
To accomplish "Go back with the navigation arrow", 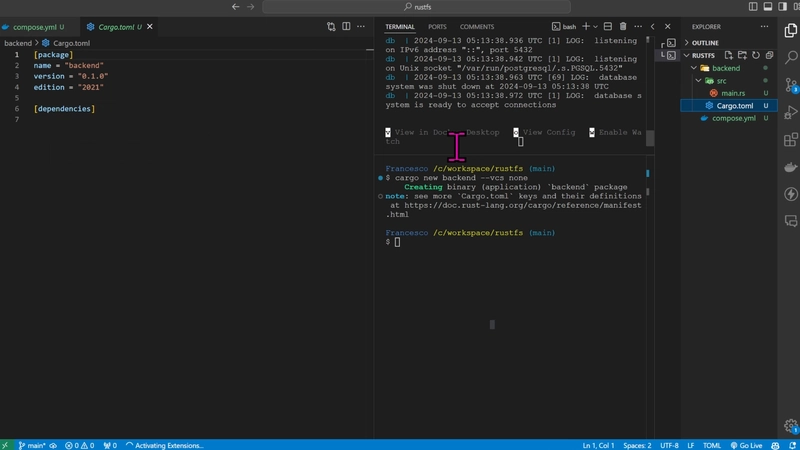I will 235,7.
